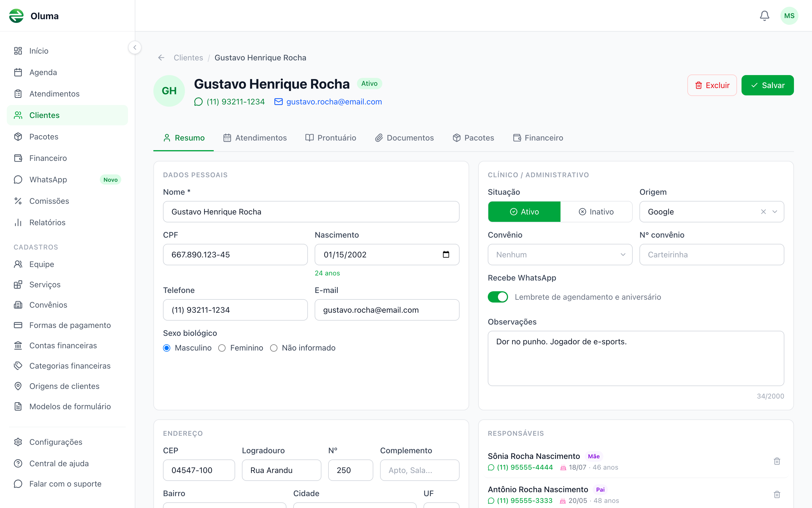Image resolution: width=812 pixels, height=508 pixels.
Task: Open the notifications bell
Action: click(x=764, y=16)
